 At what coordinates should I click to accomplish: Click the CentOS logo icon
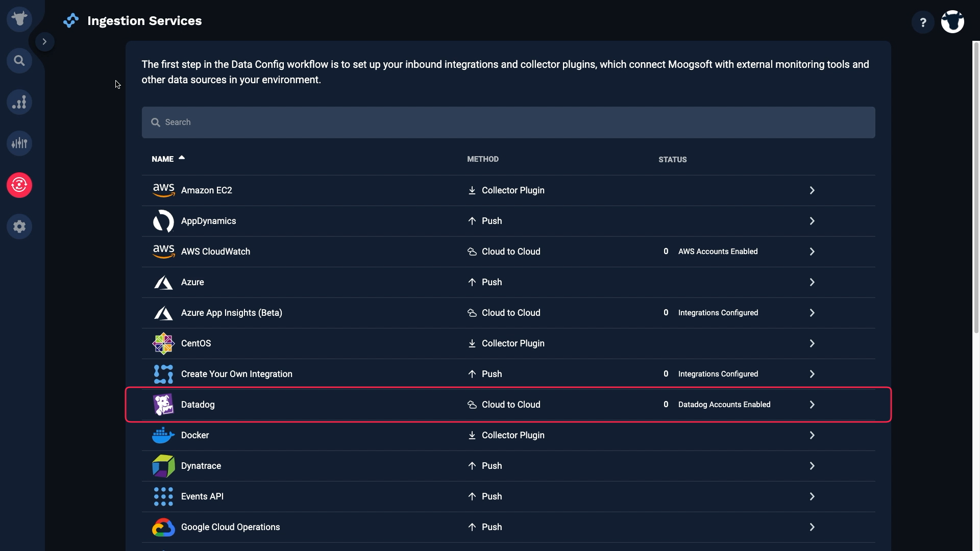pos(163,343)
